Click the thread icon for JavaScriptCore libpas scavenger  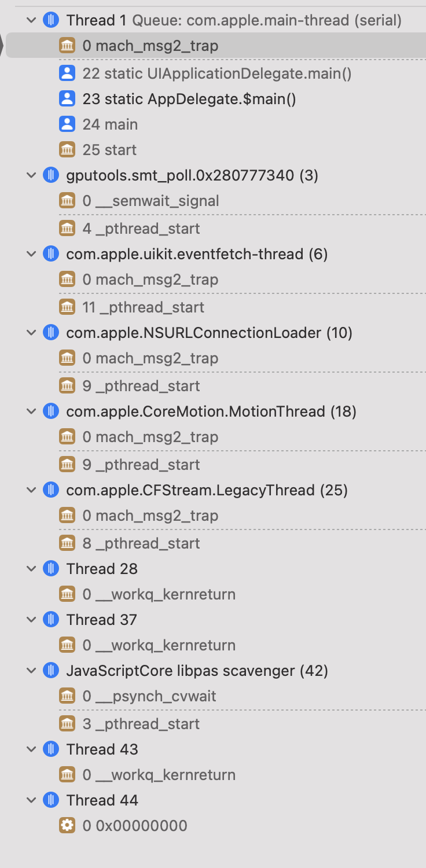coord(51,671)
